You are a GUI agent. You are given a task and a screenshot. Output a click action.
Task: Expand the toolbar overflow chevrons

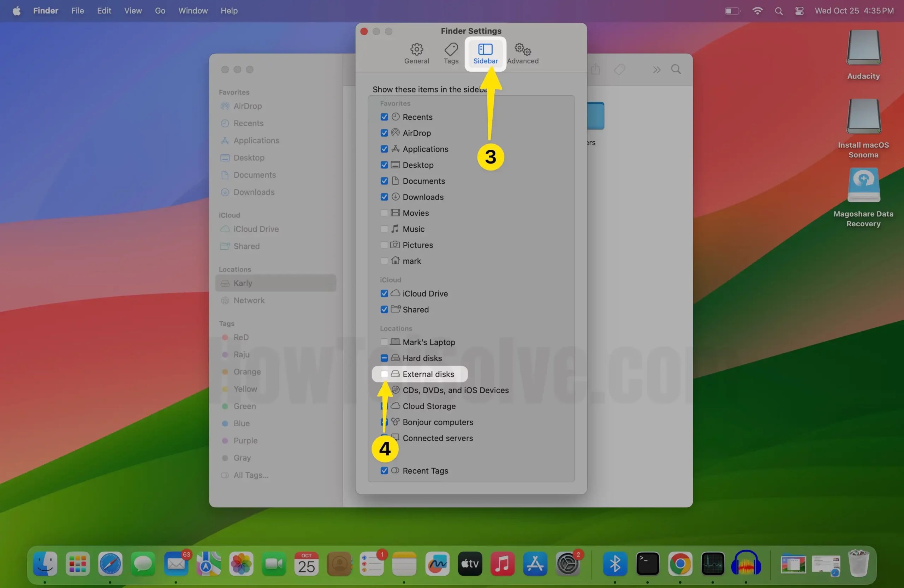tap(656, 70)
